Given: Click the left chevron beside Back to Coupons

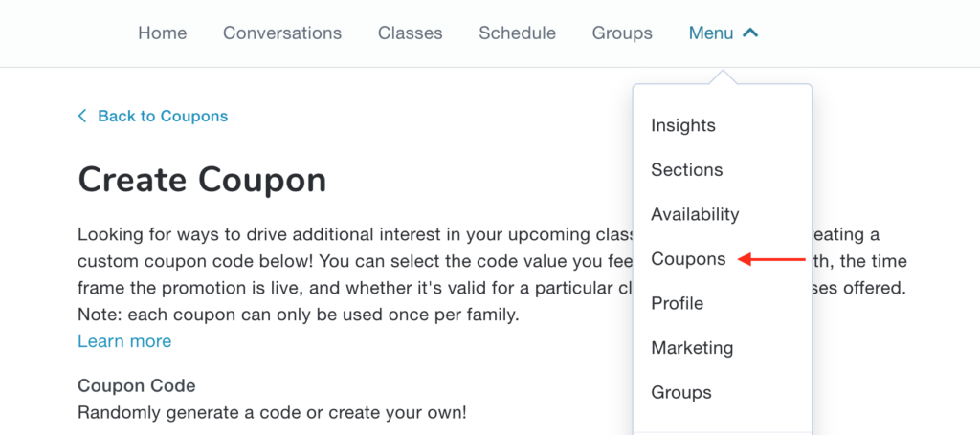Looking at the screenshot, I should pos(82,117).
